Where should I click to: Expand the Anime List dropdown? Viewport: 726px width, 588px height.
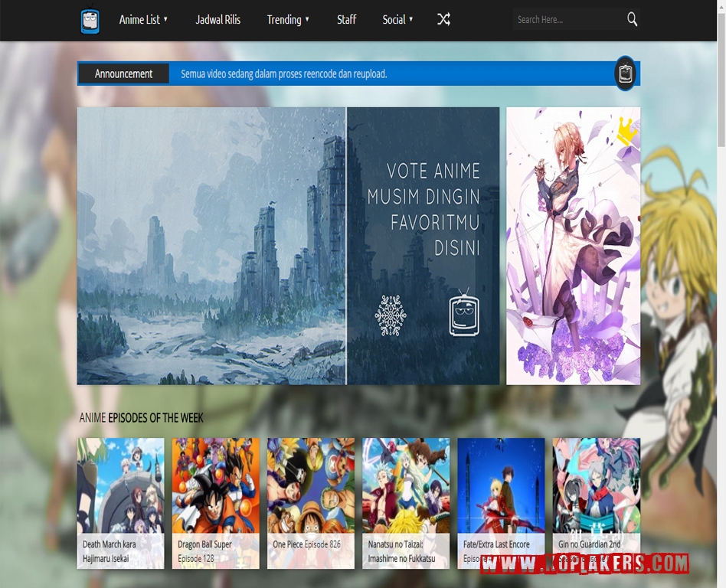point(143,20)
